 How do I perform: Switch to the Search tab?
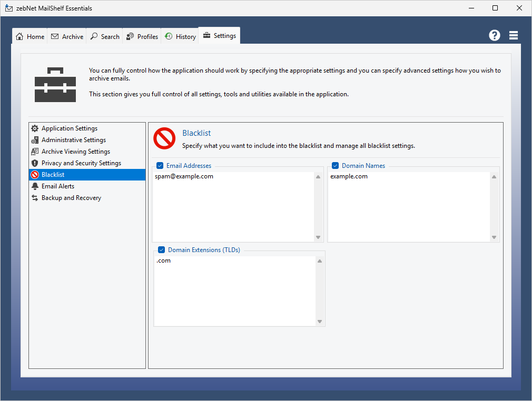point(105,37)
